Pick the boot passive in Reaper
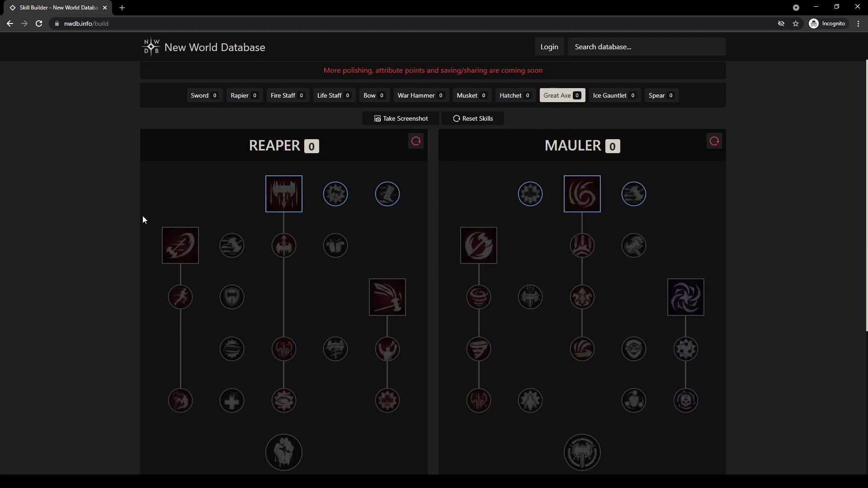This screenshot has height=488, width=868. (387, 194)
